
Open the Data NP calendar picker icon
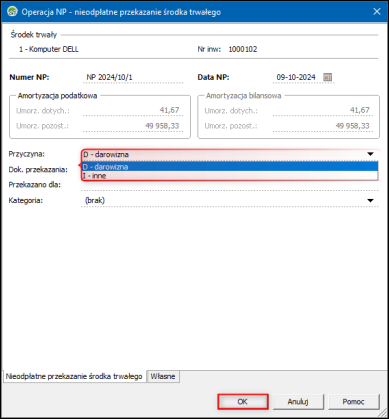pos(327,77)
